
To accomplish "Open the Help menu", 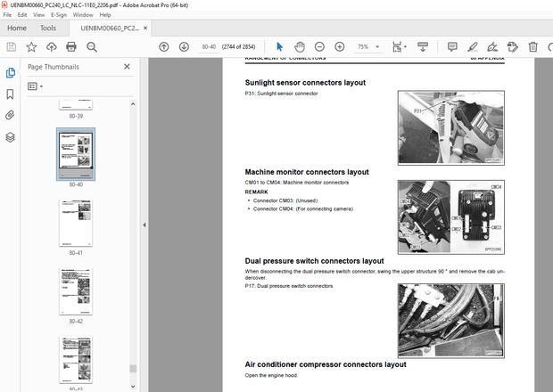I will (105, 15).
